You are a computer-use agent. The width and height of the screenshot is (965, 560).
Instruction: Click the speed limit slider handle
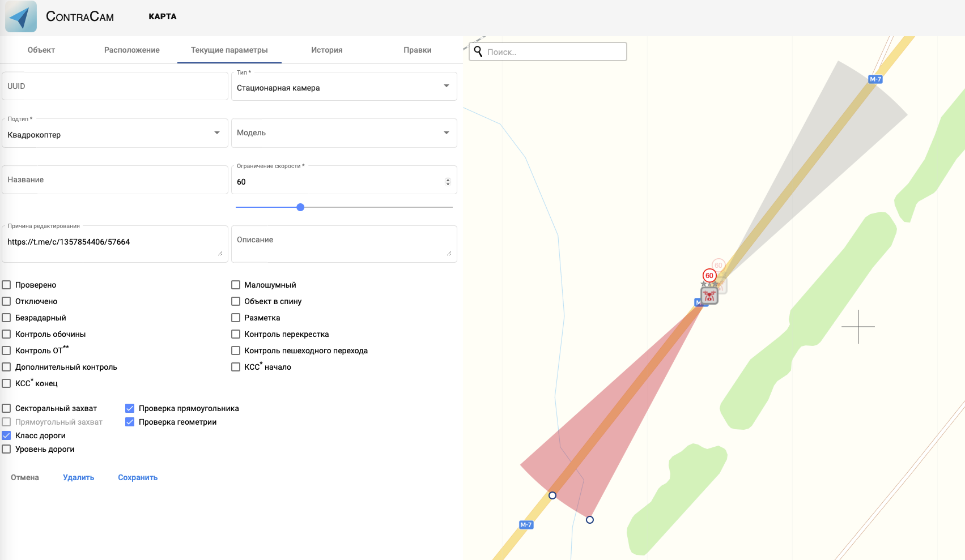click(300, 207)
